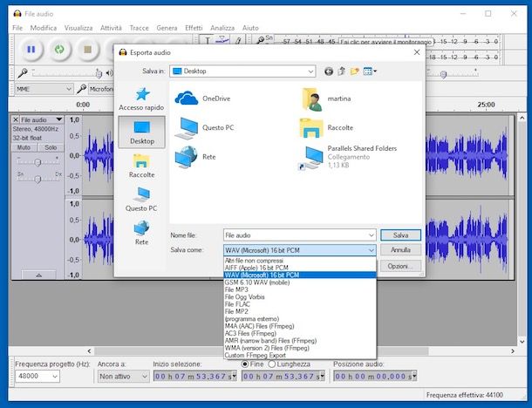Toggle Solo on File audio track

[51, 147]
